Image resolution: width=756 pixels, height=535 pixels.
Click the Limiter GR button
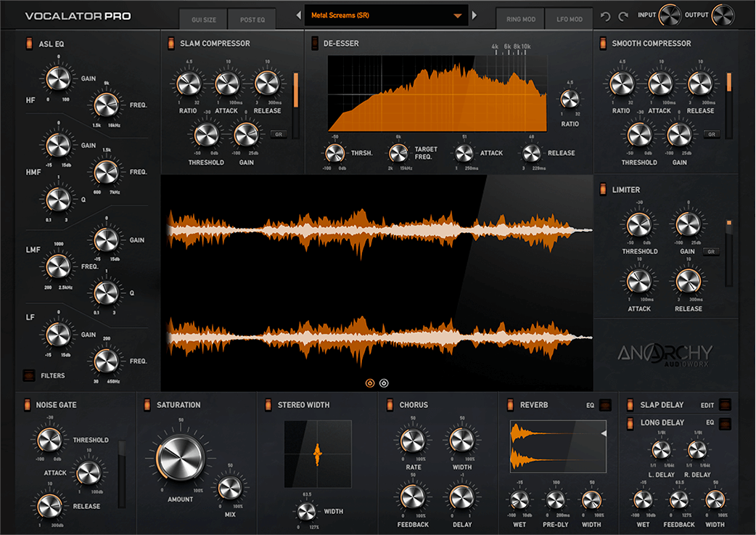pyautogui.click(x=711, y=251)
